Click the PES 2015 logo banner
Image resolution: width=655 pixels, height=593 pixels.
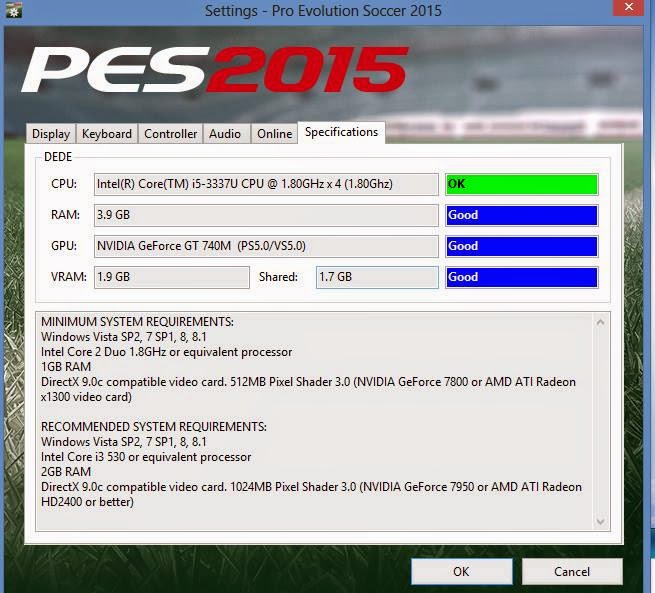tap(215, 69)
